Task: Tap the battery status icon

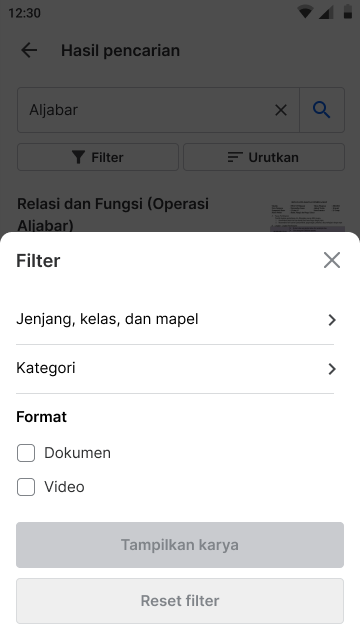Action: click(348, 12)
